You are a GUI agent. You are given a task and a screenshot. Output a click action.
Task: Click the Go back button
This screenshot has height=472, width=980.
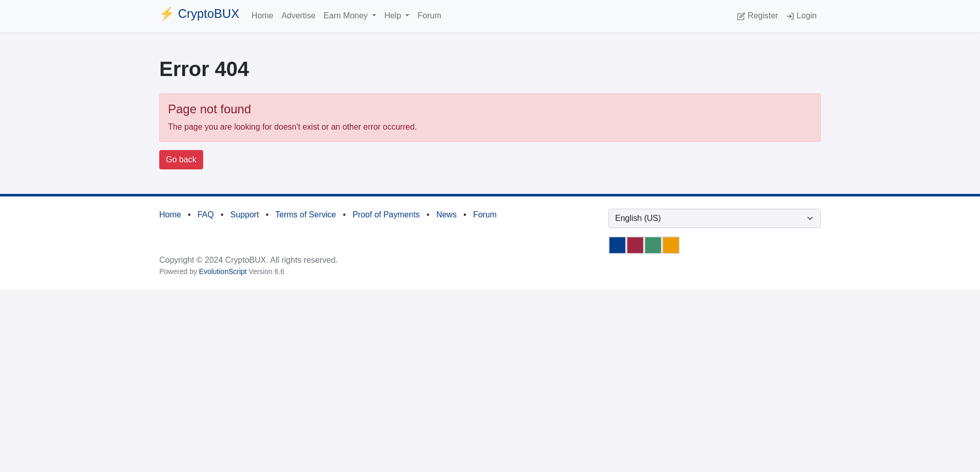click(181, 159)
